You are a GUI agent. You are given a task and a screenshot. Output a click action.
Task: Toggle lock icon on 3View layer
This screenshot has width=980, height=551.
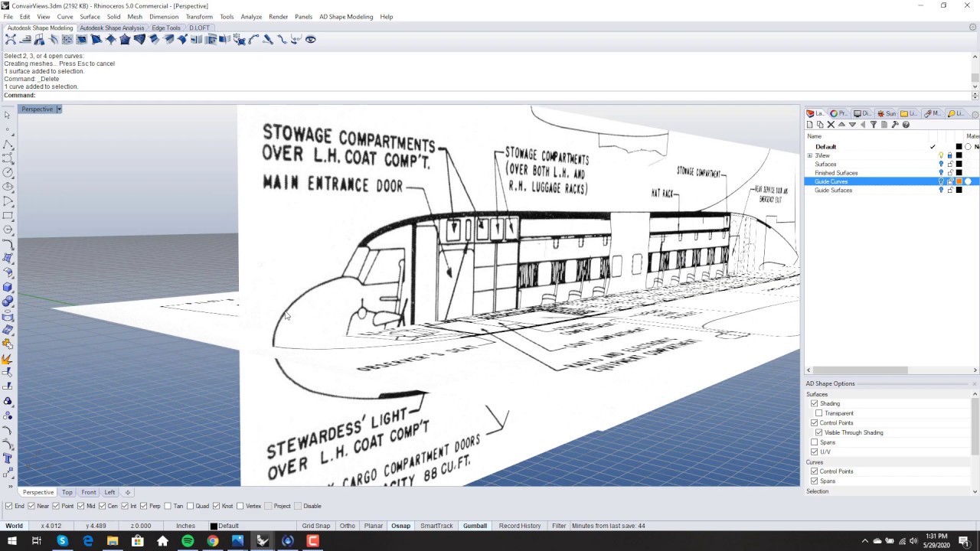pos(950,155)
